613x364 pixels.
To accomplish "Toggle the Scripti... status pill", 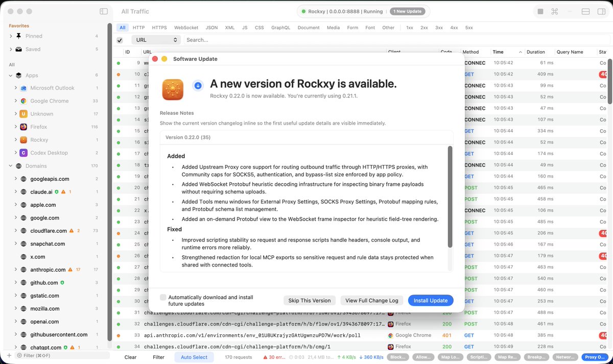I will (x=478, y=357).
